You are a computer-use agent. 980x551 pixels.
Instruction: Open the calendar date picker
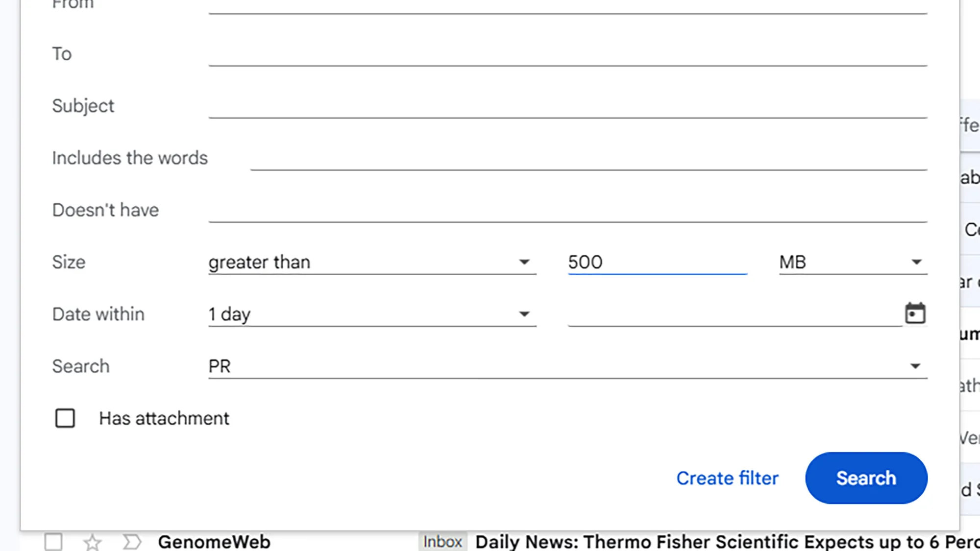(916, 313)
